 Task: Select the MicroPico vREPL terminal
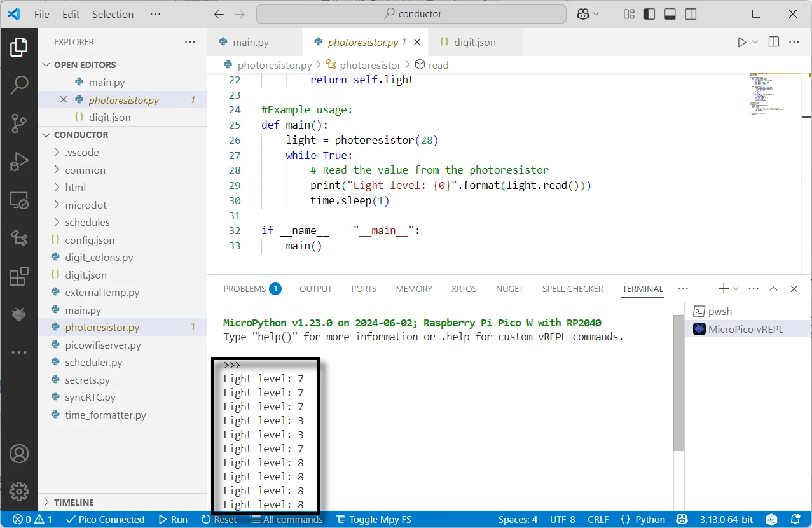click(748, 329)
